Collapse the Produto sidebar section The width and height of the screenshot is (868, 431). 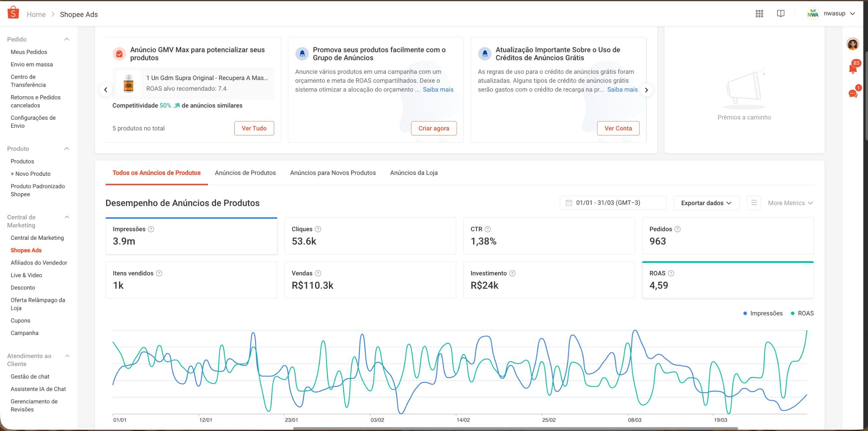(67, 149)
